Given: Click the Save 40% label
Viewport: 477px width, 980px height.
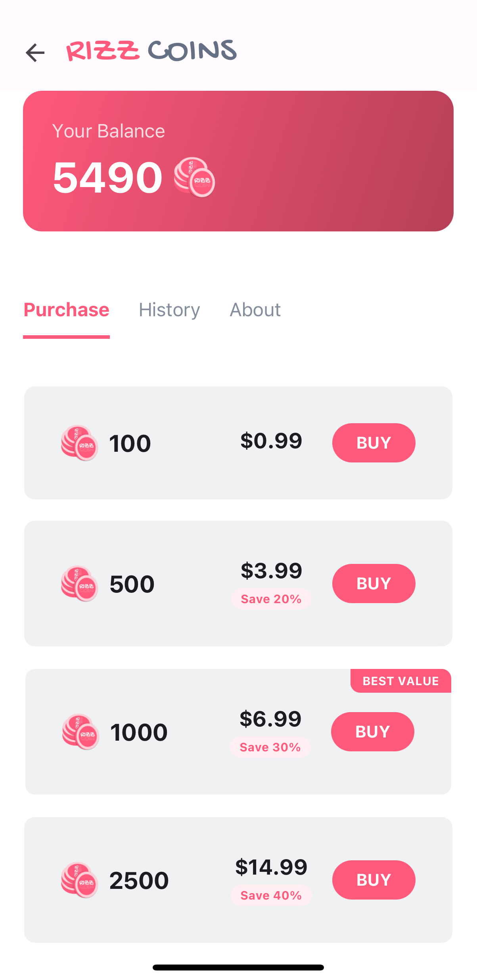Looking at the screenshot, I should [x=271, y=895].
